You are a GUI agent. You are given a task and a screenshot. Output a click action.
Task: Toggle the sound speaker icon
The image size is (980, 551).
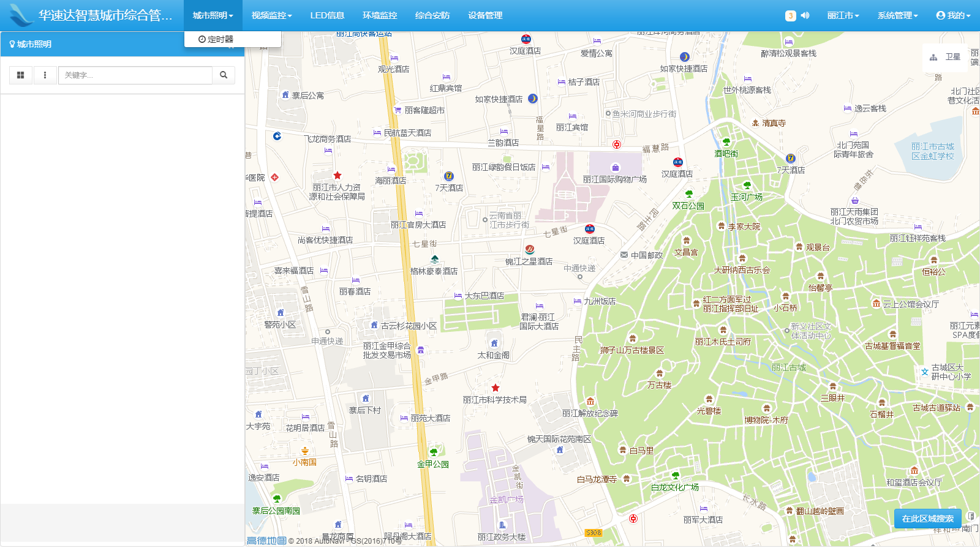pos(805,15)
